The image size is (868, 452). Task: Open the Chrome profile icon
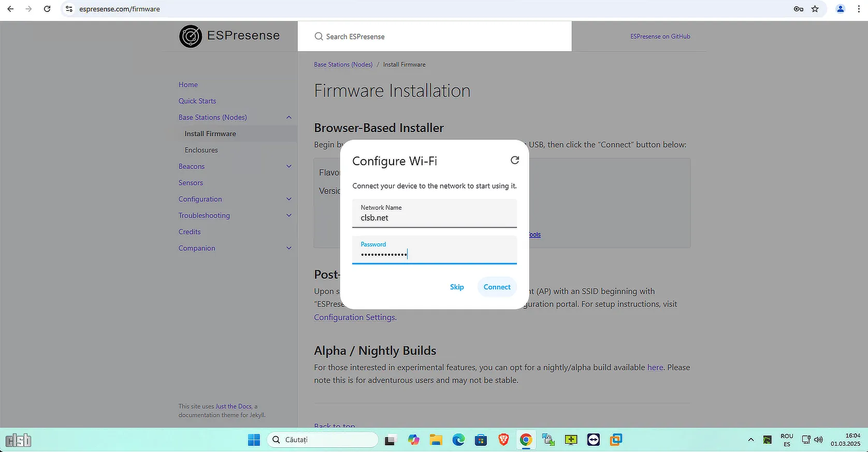point(841,9)
